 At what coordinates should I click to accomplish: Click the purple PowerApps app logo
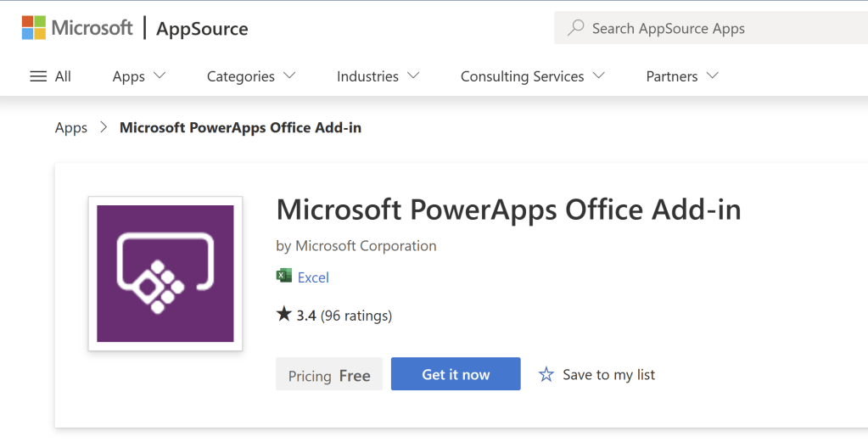pyautogui.click(x=165, y=273)
